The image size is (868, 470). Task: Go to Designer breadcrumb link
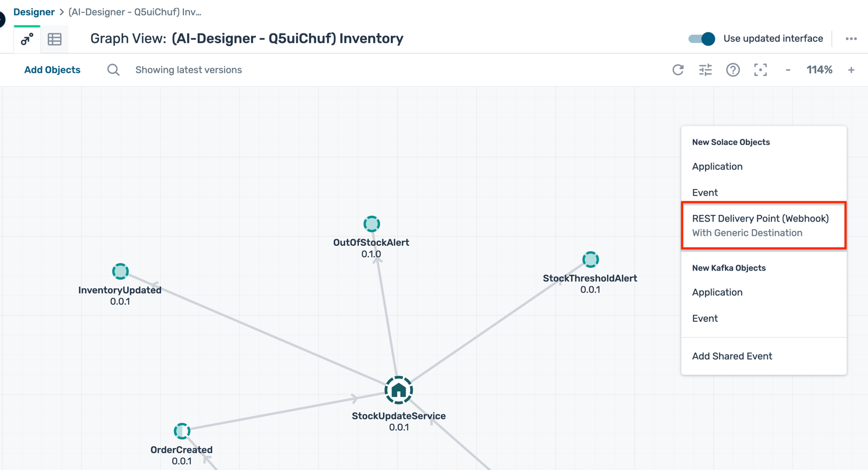34,12
